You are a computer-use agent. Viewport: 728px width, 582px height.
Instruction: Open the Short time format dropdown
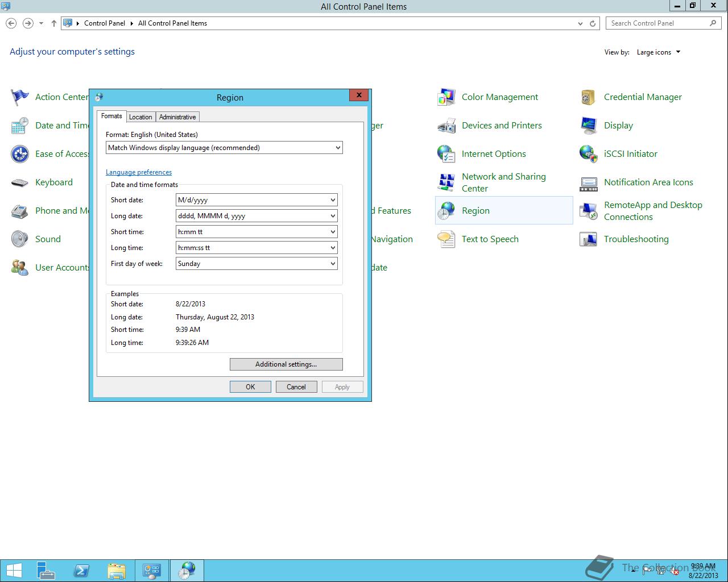coord(333,232)
